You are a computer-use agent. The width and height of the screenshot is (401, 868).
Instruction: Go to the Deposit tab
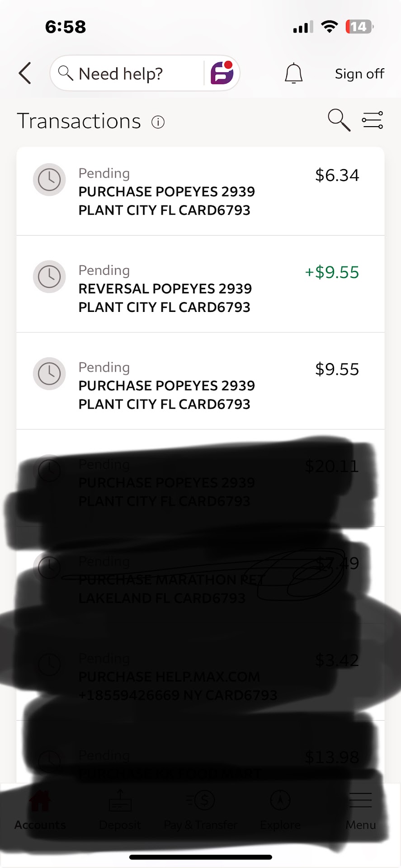point(120,811)
